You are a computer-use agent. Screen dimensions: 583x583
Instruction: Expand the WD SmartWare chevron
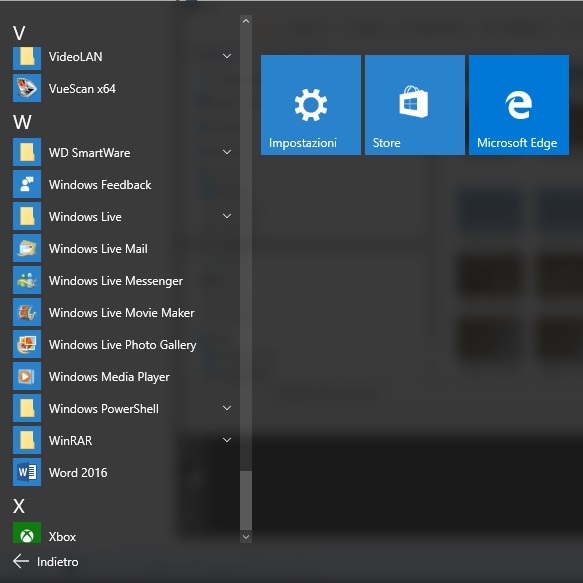(227, 152)
